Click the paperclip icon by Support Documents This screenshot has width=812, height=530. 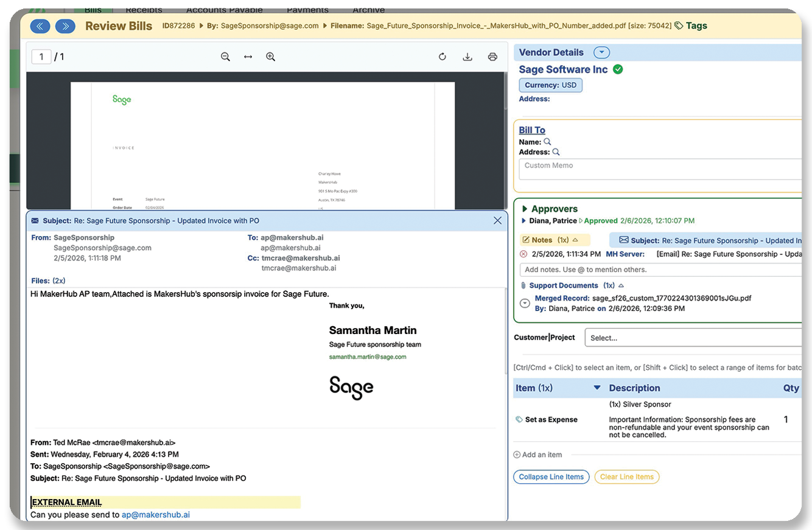point(523,285)
